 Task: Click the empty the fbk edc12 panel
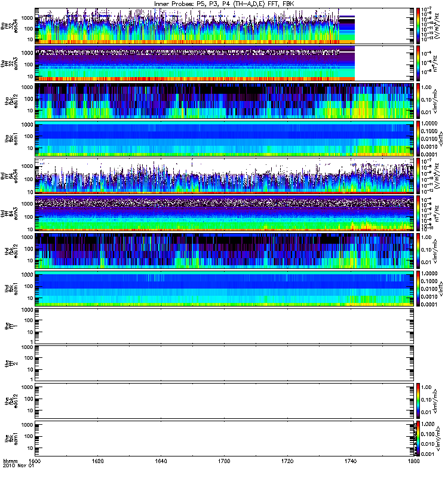coord(225,401)
